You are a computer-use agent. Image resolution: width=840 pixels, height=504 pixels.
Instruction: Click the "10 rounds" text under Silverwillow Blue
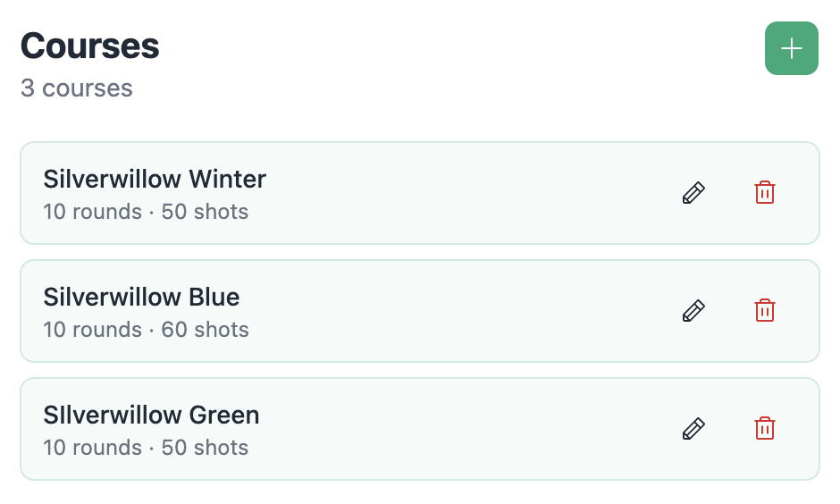pos(92,330)
